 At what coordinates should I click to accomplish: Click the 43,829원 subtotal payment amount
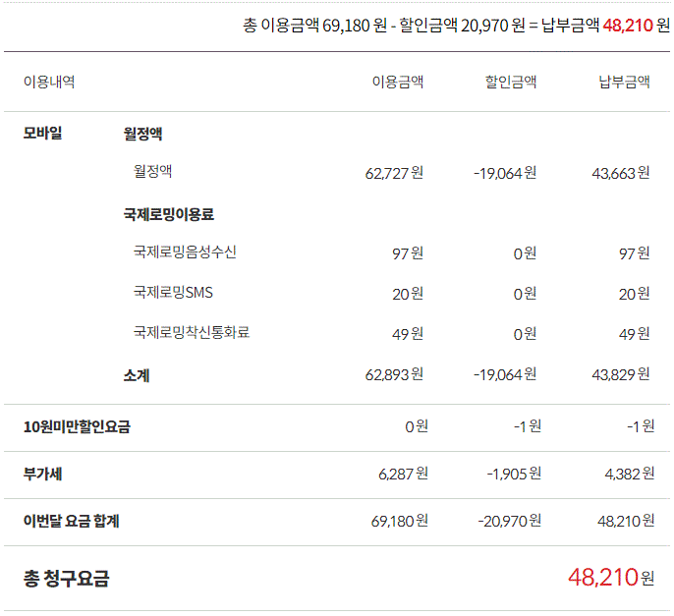tap(621, 374)
